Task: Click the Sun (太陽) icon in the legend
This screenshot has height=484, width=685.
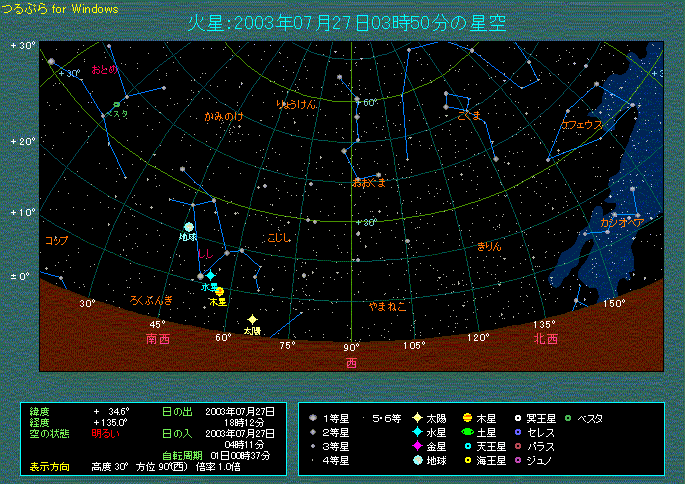Action: tap(415, 418)
